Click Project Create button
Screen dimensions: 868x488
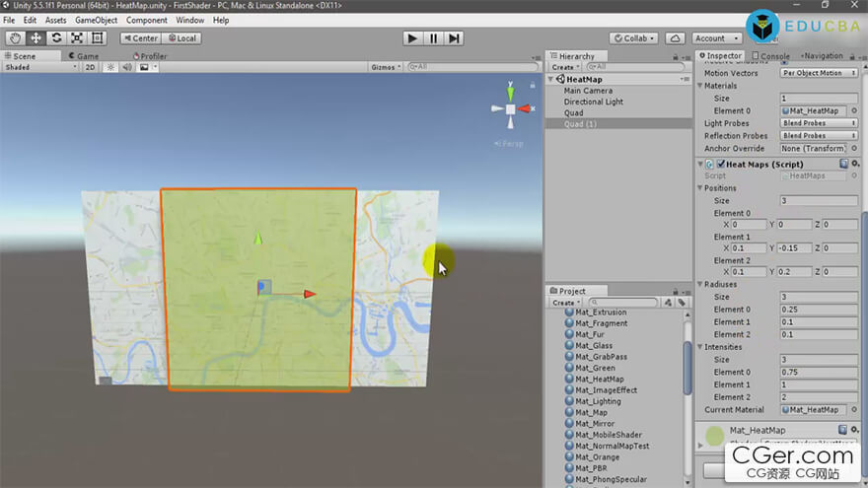coord(565,303)
